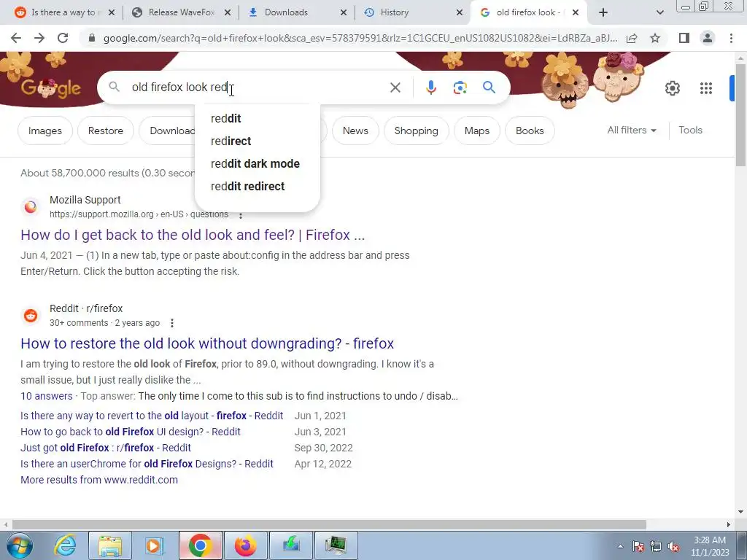Filter results by Maps
Viewport: 747px width, 560px height.
477,131
